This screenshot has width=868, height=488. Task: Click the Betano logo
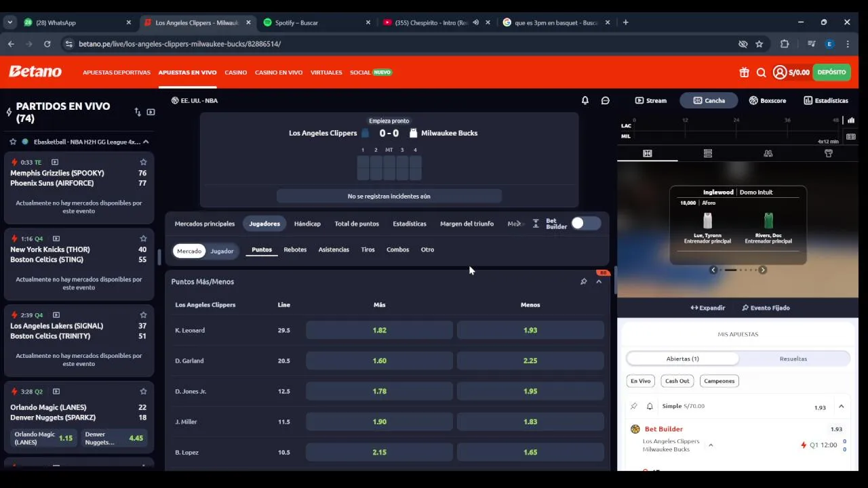(35, 72)
